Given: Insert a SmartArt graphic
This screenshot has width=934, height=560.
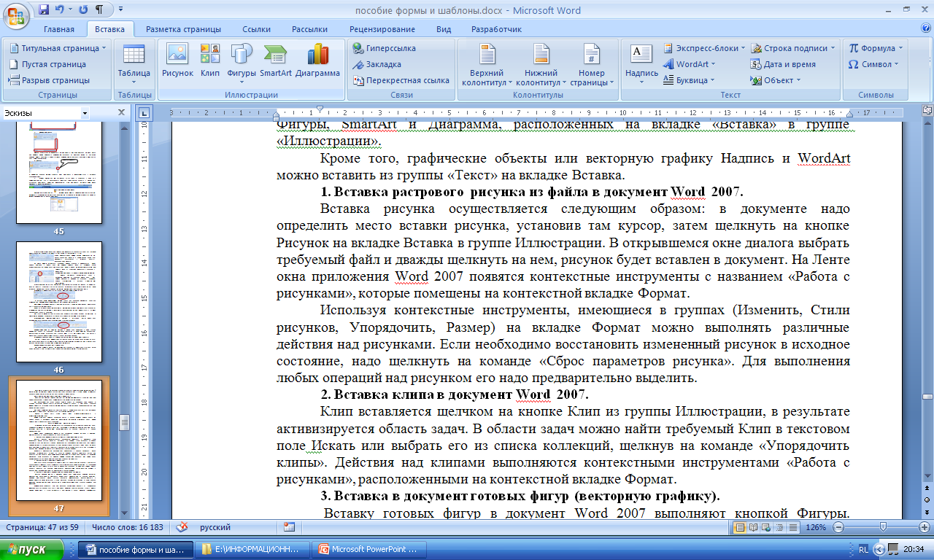Looking at the screenshot, I should click(x=276, y=61).
